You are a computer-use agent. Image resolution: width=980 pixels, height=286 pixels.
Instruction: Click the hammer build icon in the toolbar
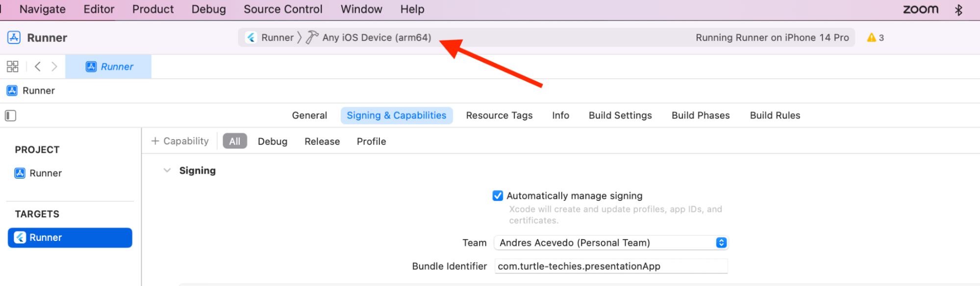pyautogui.click(x=312, y=38)
